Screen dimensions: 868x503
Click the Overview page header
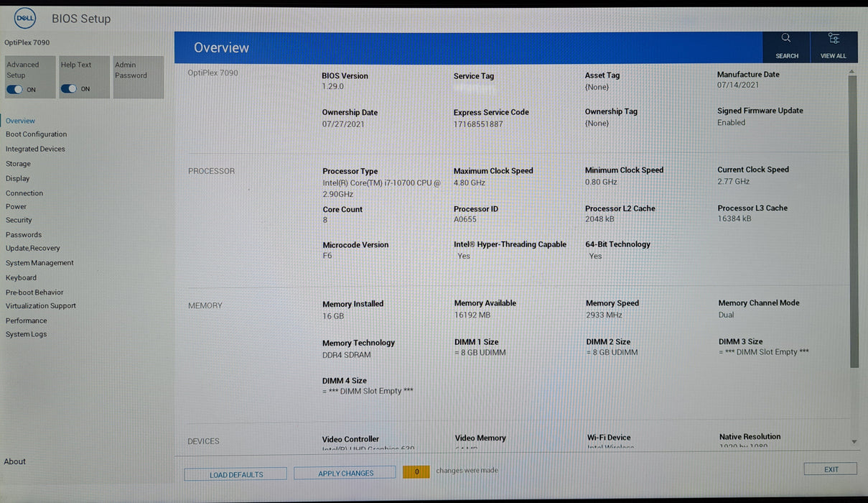(x=221, y=47)
